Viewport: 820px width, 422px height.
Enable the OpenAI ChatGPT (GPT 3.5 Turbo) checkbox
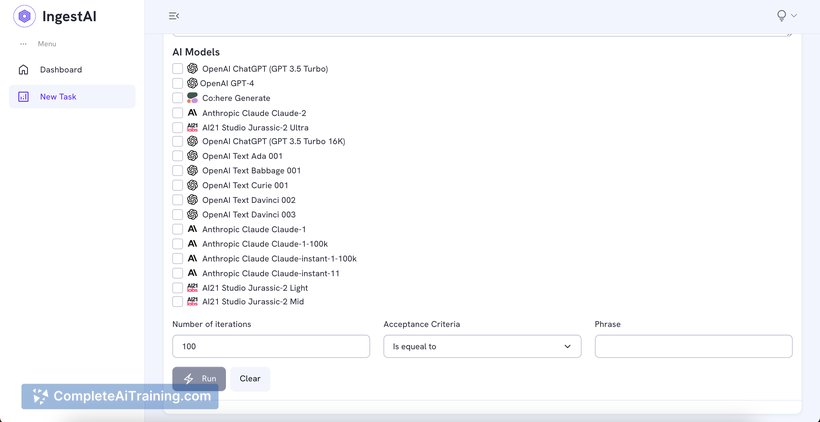(x=178, y=69)
